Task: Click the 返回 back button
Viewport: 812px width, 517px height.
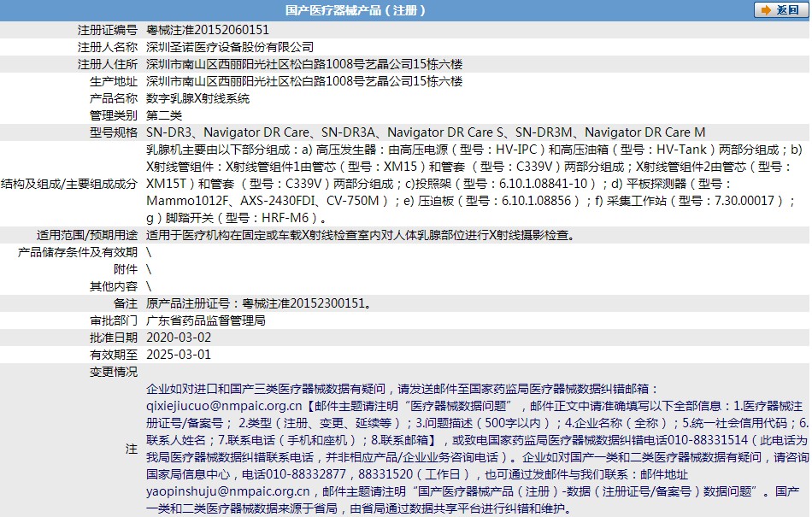Action: coord(780,10)
